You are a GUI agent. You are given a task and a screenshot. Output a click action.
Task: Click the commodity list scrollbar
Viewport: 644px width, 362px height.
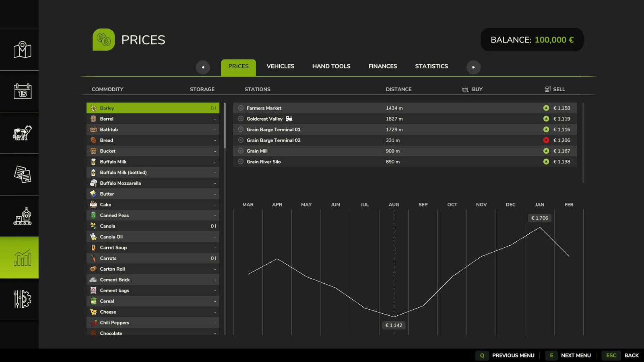tap(225, 125)
